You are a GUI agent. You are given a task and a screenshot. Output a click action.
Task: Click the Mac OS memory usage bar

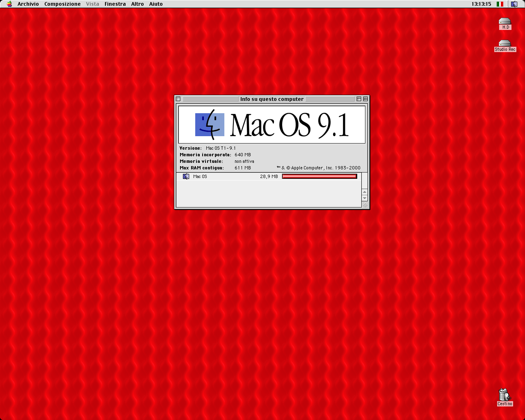point(320,176)
